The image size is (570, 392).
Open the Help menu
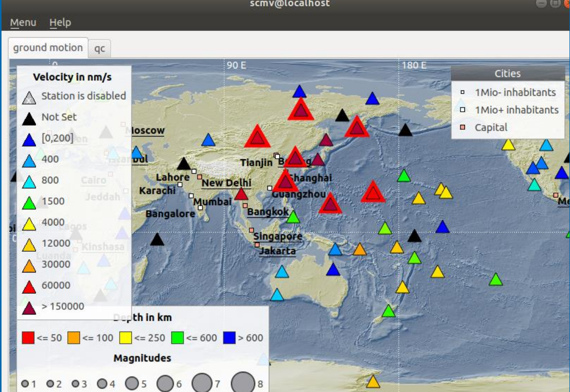tap(60, 23)
